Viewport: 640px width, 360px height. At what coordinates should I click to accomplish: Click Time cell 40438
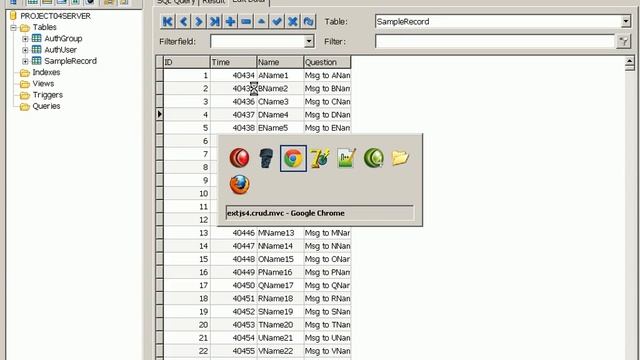click(233, 128)
